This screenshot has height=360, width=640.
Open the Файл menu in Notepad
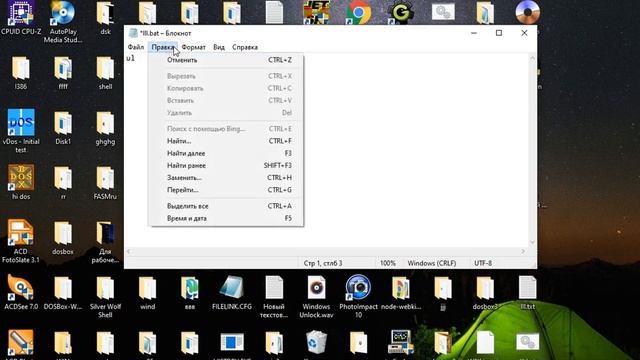(136, 47)
